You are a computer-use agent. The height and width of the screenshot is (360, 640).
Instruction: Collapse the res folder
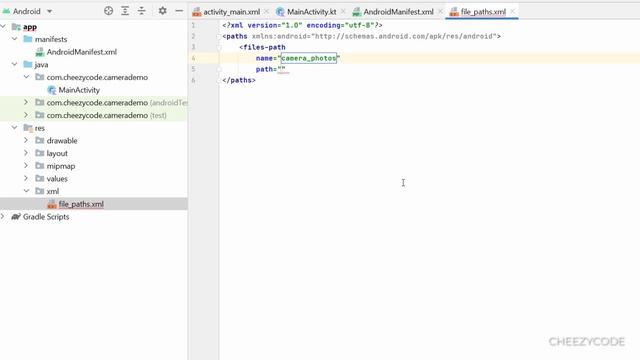(x=15, y=127)
